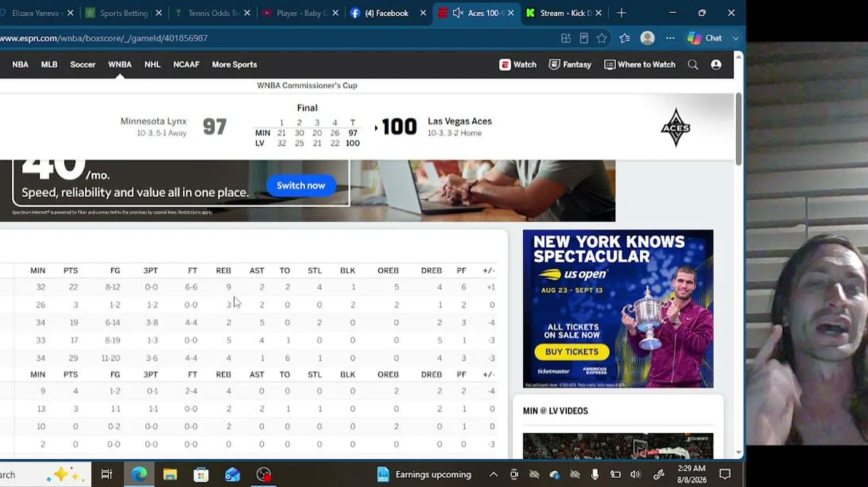Open the NHL section
Screen dimensions: 868x487
(x=152, y=64)
